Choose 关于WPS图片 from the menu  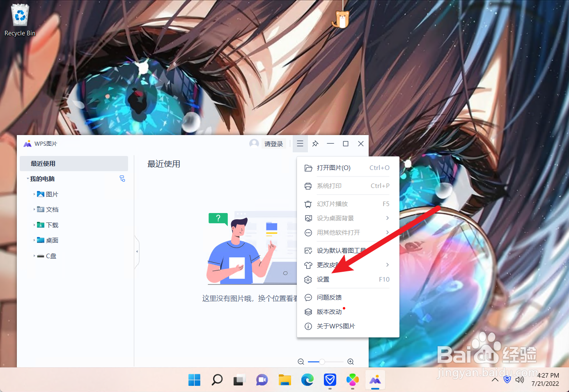pos(348,326)
